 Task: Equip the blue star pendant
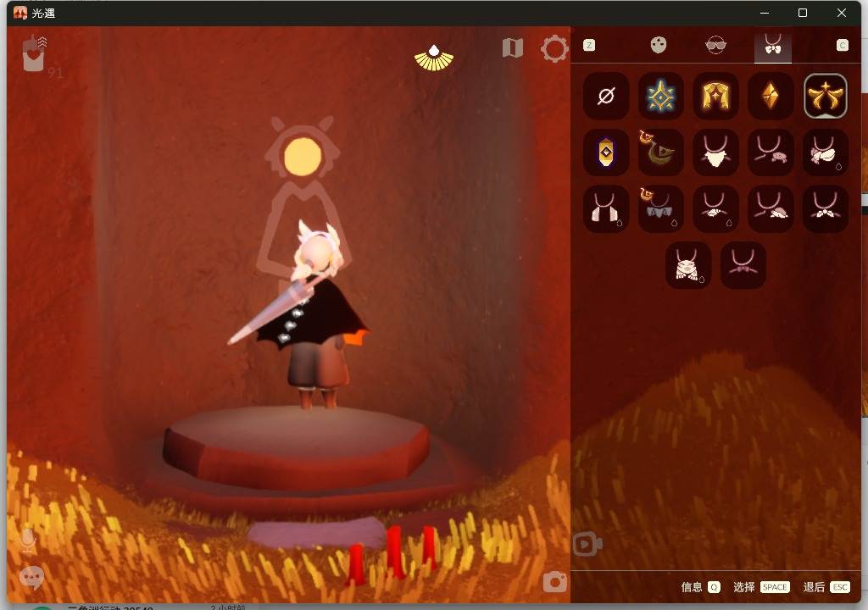[x=660, y=97]
